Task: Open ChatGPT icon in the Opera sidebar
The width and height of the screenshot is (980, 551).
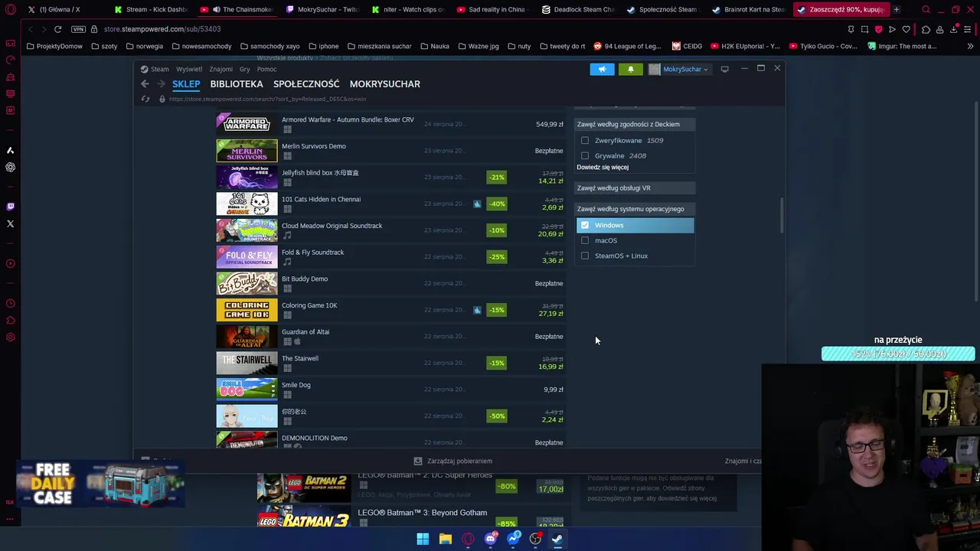Action: click(x=10, y=167)
